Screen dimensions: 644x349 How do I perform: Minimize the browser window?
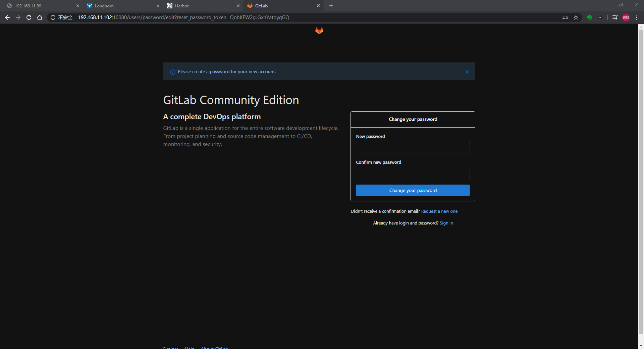point(605,5)
